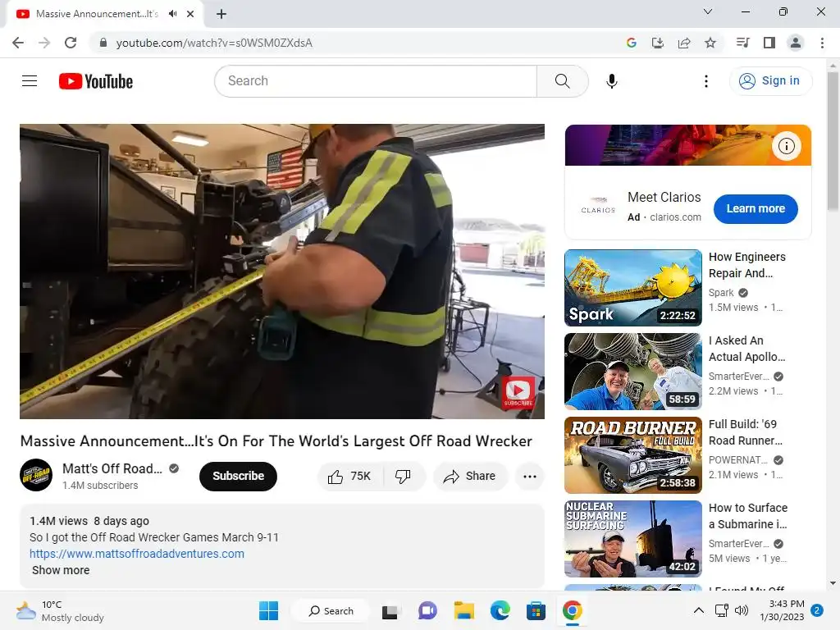Open mattsoffroadadventures.com link
Screen dimensions: 840x630
137,554
